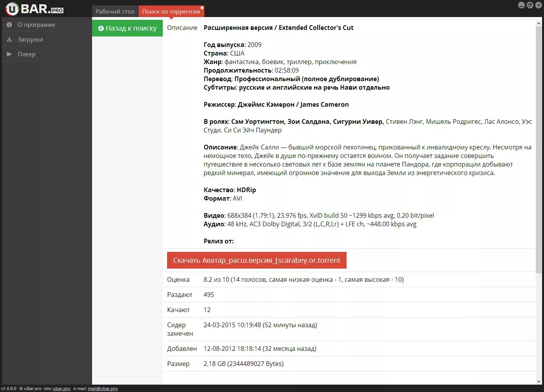Click the Добавлен date 12-08-2012
The image size is (544, 392).
[x=260, y=349]
